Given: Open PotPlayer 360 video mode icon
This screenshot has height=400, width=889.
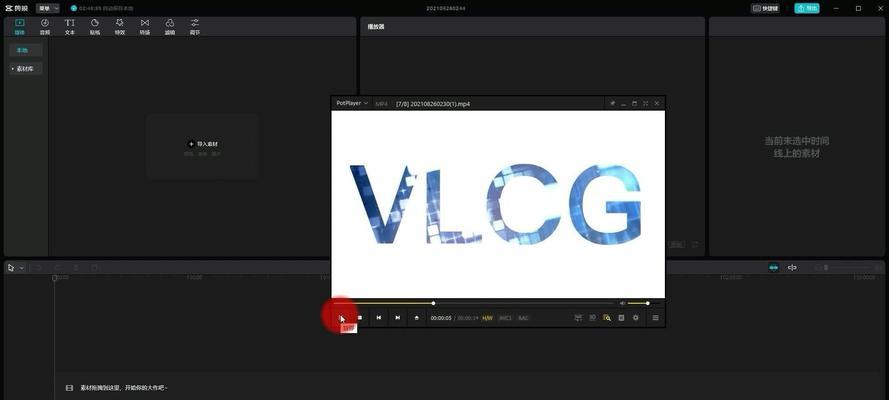Looking at the screenshot, I should (x=578, y=318).
